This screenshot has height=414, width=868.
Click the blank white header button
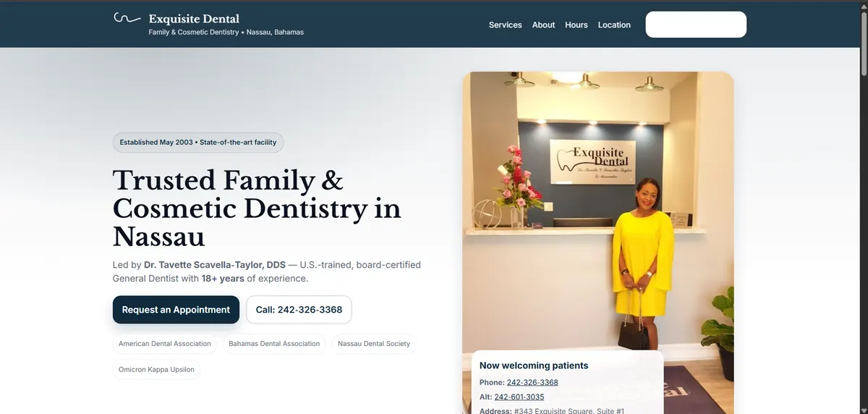tap(696, 25)
